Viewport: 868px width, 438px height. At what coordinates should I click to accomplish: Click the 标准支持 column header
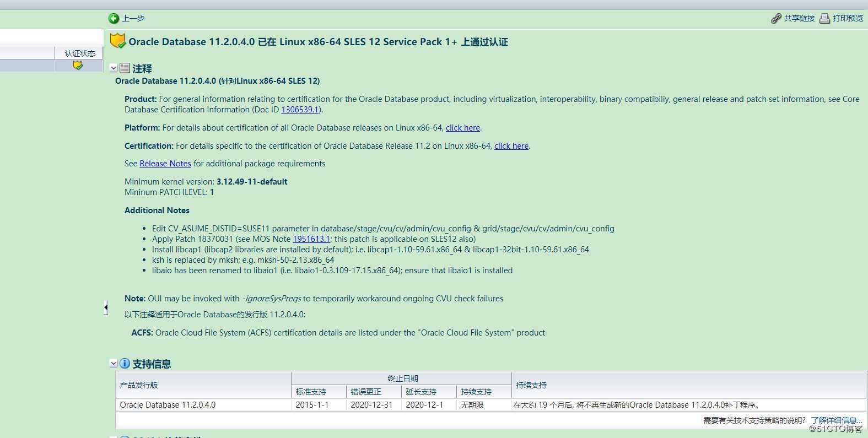[319, 392]
